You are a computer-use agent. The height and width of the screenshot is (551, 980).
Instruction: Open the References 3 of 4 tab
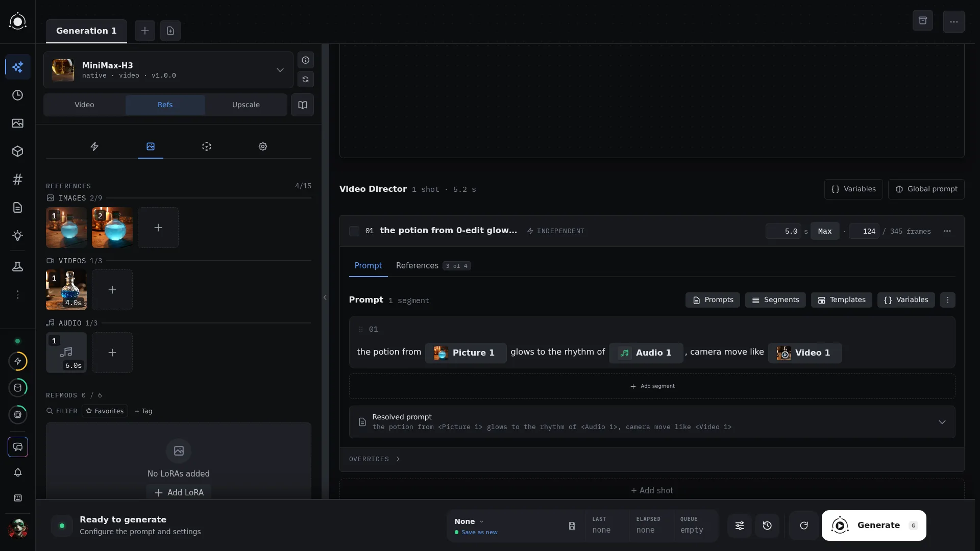click(x=433, y=266)
